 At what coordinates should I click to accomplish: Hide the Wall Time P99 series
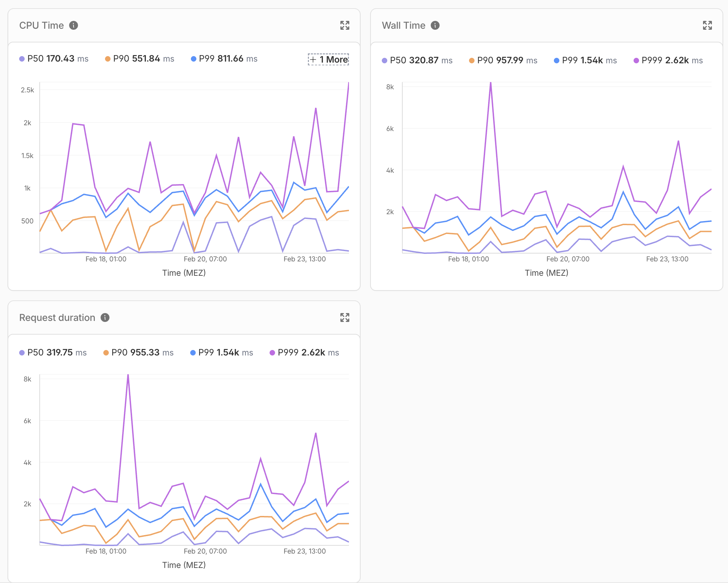click(x=585, y=61)
